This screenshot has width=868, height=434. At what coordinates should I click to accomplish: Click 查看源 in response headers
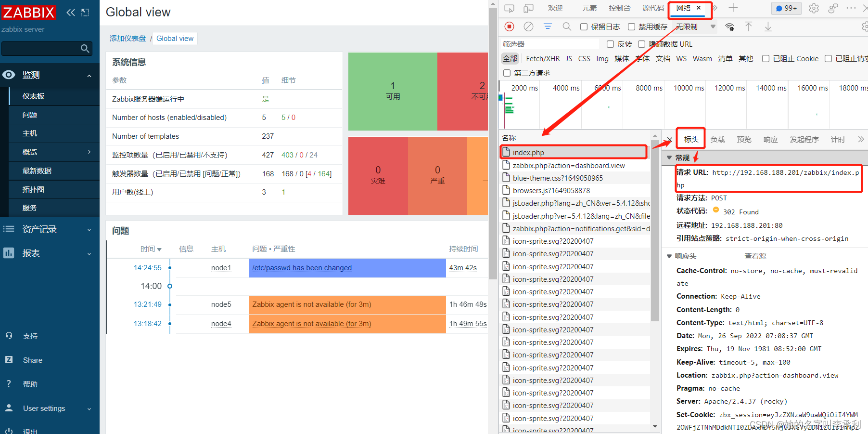(755, 256)
